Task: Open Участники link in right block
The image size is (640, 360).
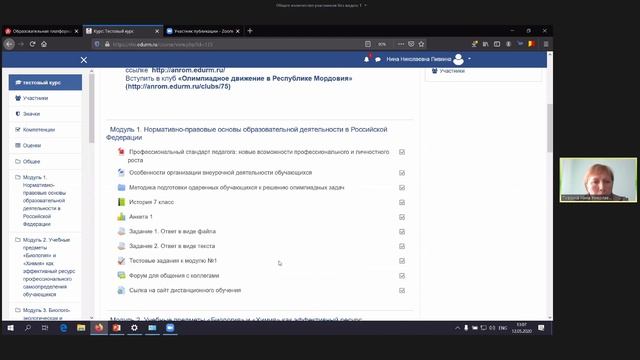Action: point(452,71)
